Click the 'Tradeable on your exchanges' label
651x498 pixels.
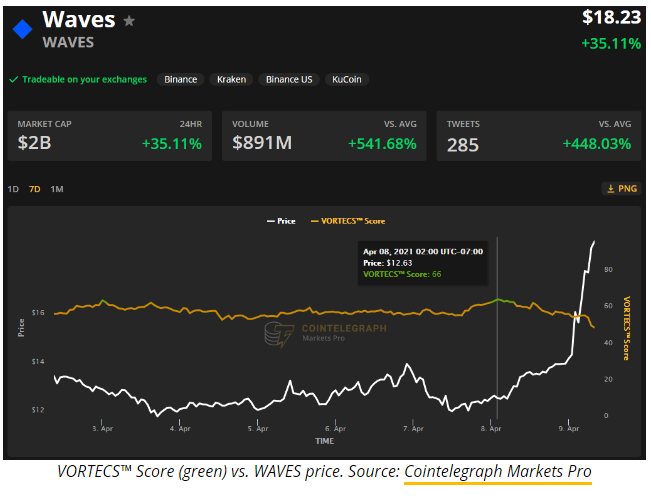coord(84,79)
